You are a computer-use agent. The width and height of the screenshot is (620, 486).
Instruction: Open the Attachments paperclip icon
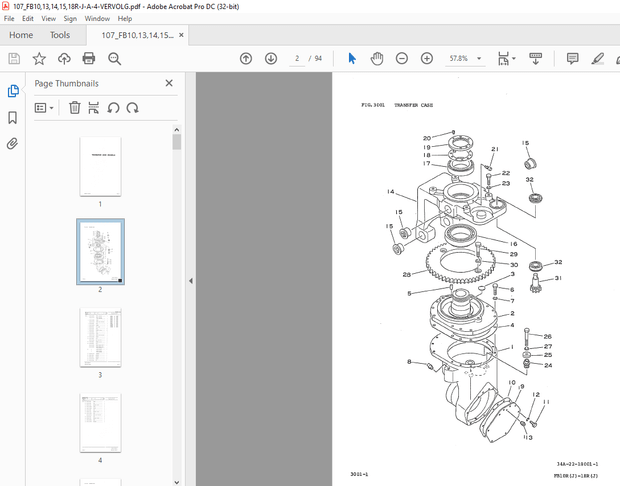(13, 144)
